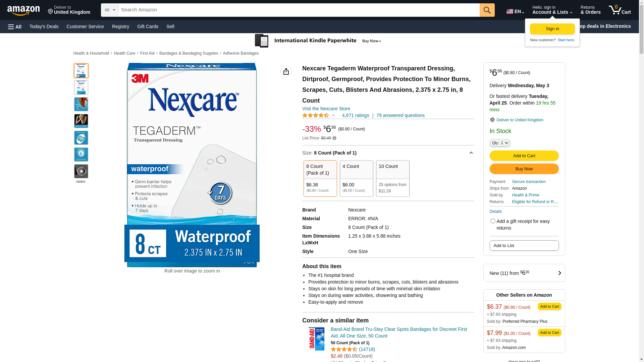
Task: Visit the Nexcare Store link
Action: pos(326,109)
